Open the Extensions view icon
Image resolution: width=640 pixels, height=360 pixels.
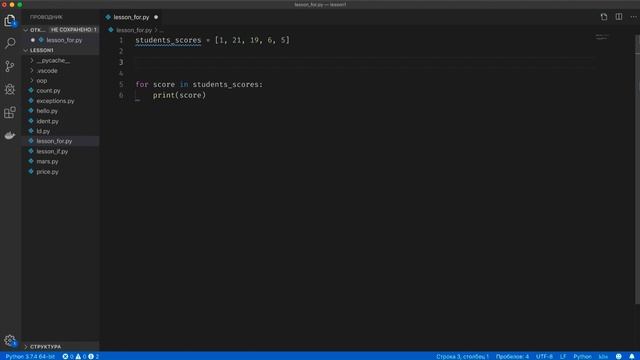[x=10, y=112]
